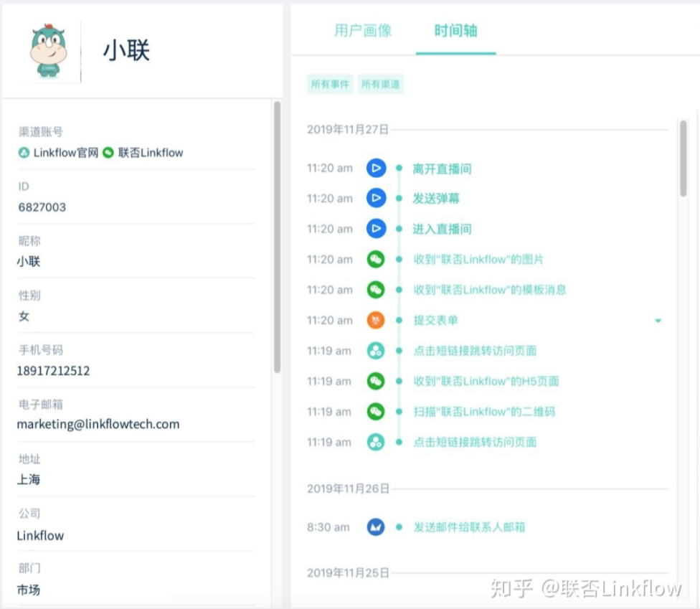The height and width of the screenshot is (609, 700).
Task: Click the 小联 avatar picture
Action: pyautogui.click(x=49, y=50)
